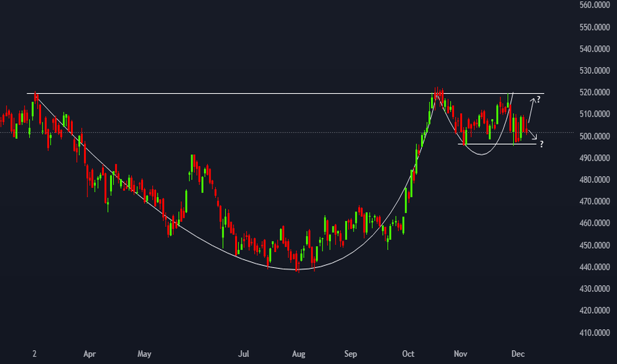Click the Dec label on time axis
The width and height of the screenshot is (617, 364).
[x=518, y=354]
